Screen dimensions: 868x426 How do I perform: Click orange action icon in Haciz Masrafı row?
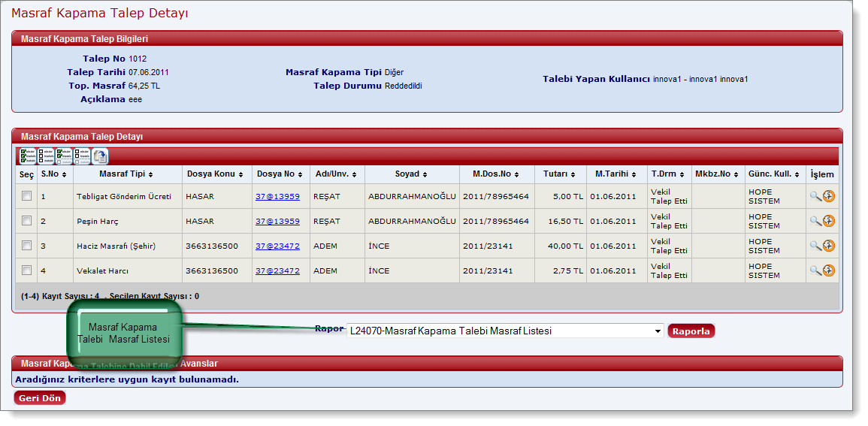[829, 246]
